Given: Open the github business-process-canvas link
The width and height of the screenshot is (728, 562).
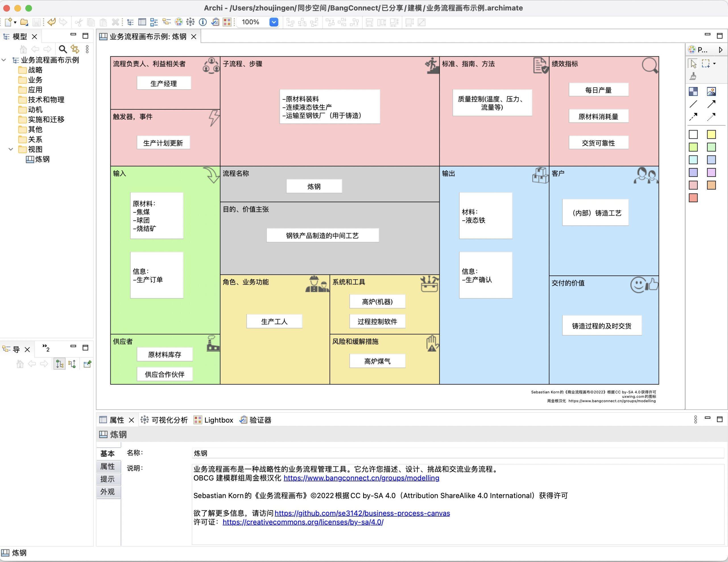Looking at the screenshot, I should (x=362, y=513).
